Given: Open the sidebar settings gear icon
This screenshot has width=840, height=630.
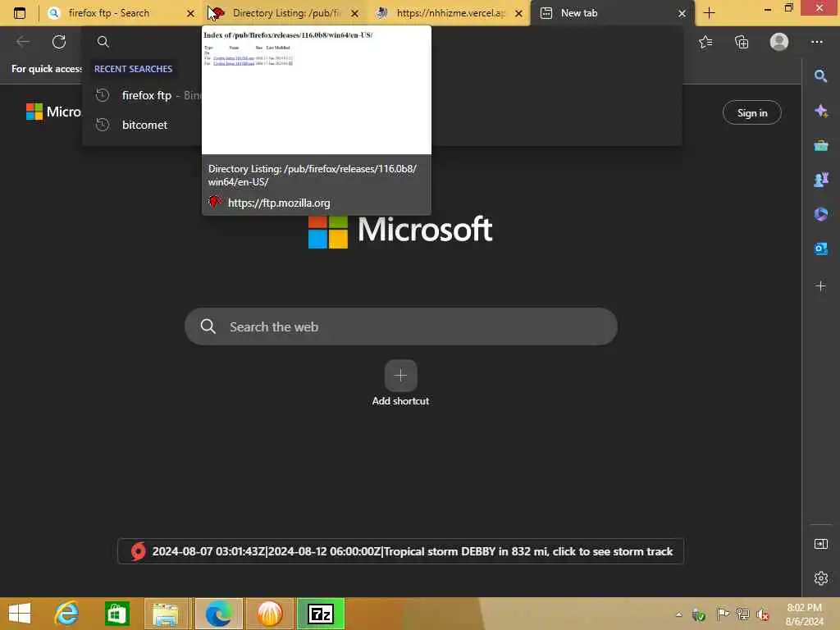Looking at the screenshot, I should click(820, 578).
